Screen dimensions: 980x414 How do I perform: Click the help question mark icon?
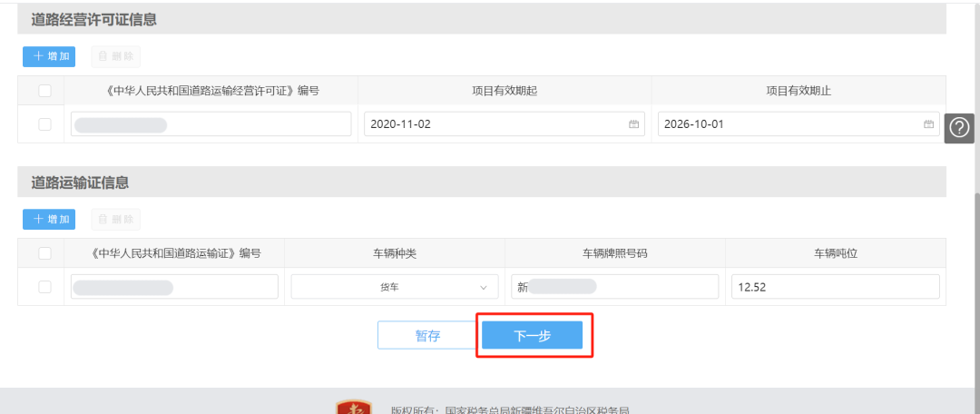click(959, 129)
